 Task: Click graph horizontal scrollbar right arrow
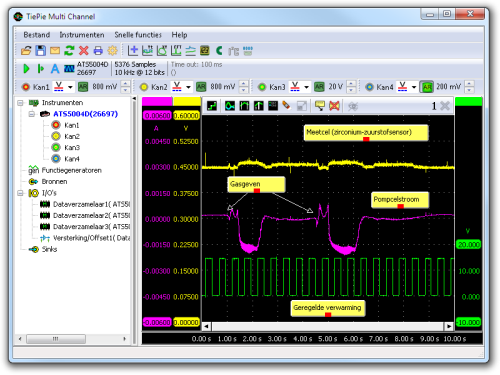coord(449,326)
